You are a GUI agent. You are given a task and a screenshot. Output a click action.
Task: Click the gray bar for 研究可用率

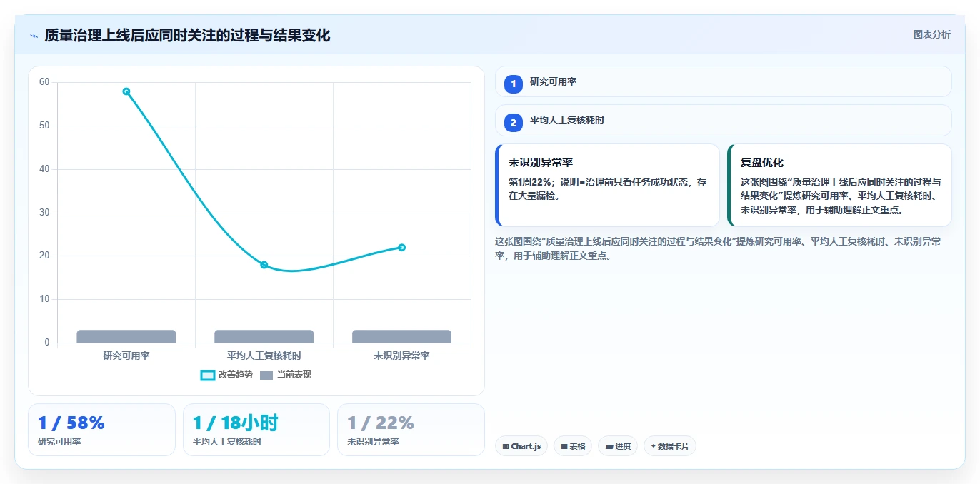click(x=126, y=336)
